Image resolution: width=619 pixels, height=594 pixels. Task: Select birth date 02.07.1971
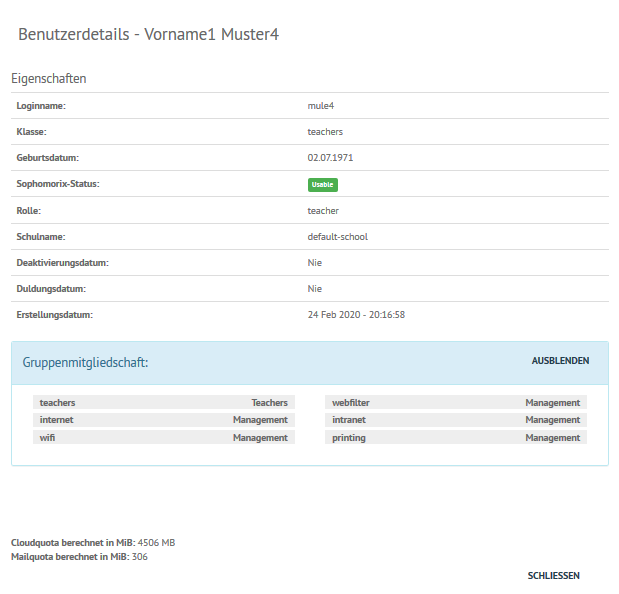coord(330,158)
